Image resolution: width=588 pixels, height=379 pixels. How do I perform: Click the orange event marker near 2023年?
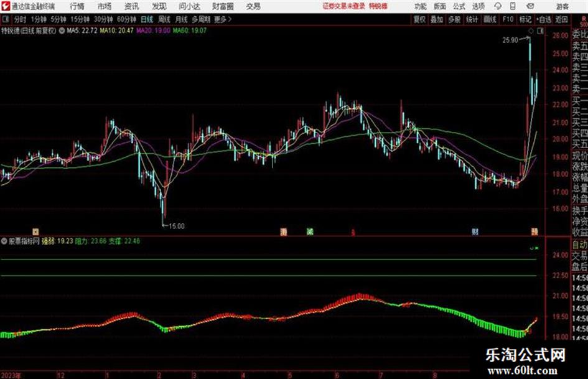pos(35,232)
